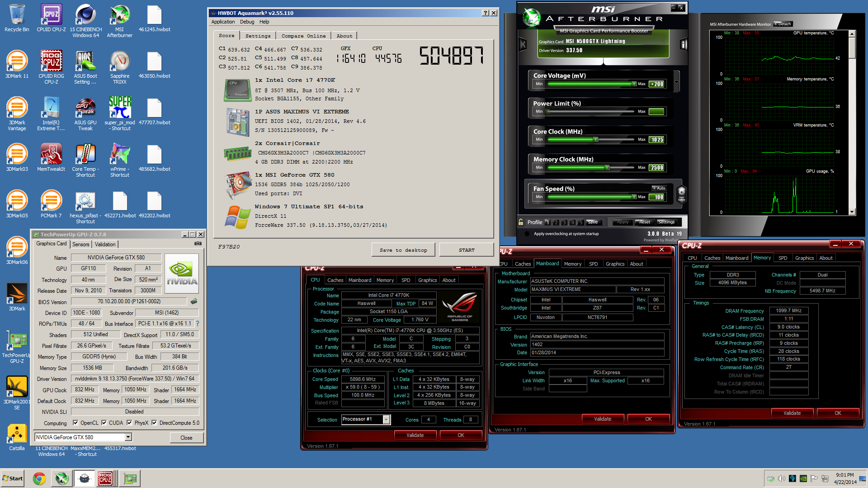Open super_pi_mod shortcut
This screenshot has width=868, height=488.
pyautogui.click(x=120, y=114)
